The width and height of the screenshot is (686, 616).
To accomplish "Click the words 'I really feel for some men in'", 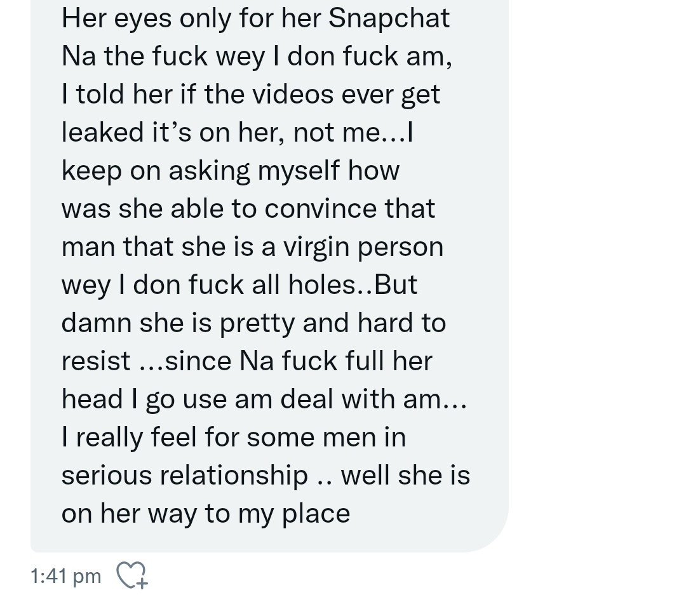I will (234, 438).
